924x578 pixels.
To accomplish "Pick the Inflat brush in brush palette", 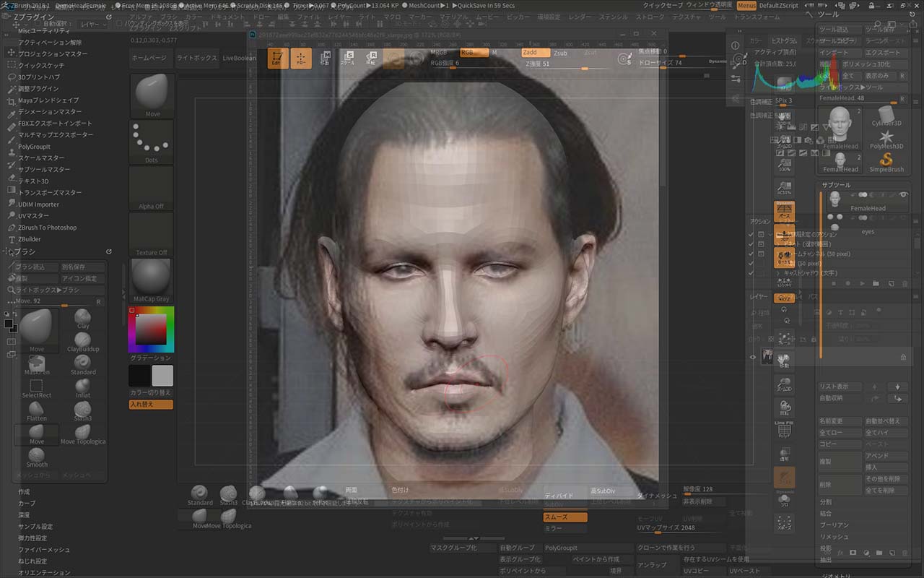I will (x=83, y=386).
